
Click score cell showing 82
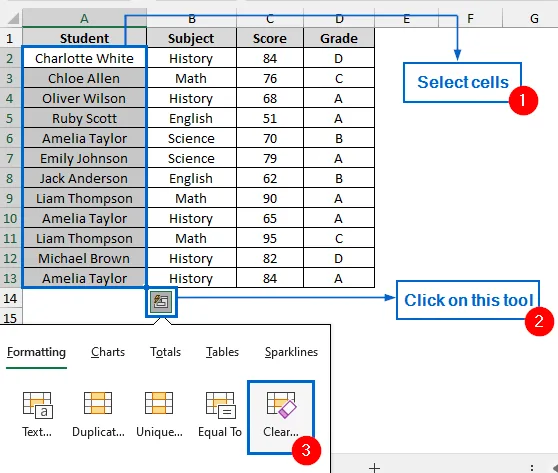pyautogui.click(x=270, y=258)
